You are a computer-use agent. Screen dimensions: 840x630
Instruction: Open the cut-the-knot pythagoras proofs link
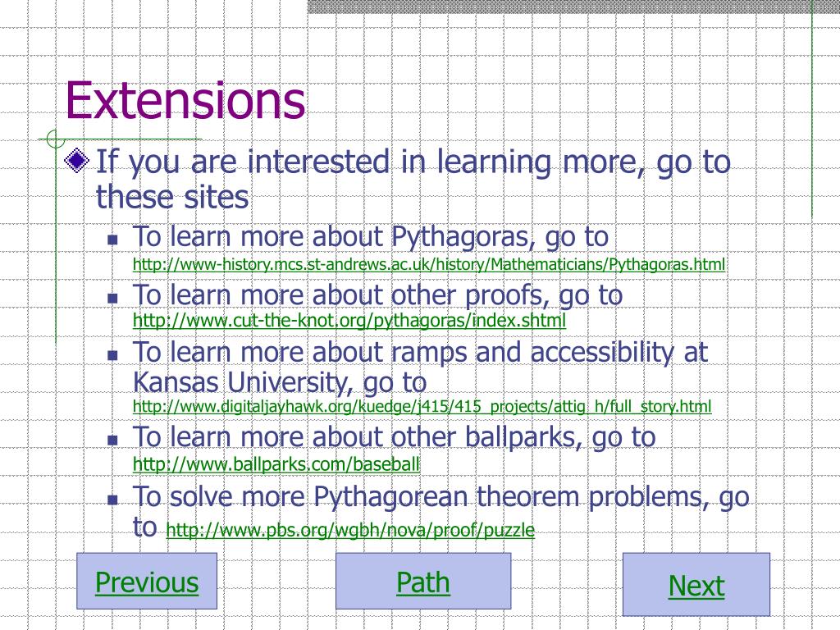349,321
